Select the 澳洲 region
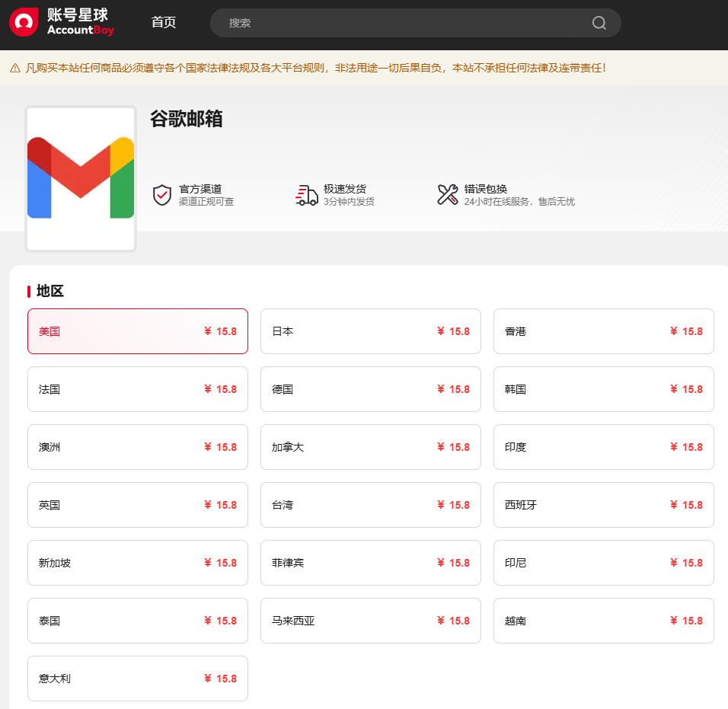The width and height of the screenshot is (728, 709). (137, 447)
